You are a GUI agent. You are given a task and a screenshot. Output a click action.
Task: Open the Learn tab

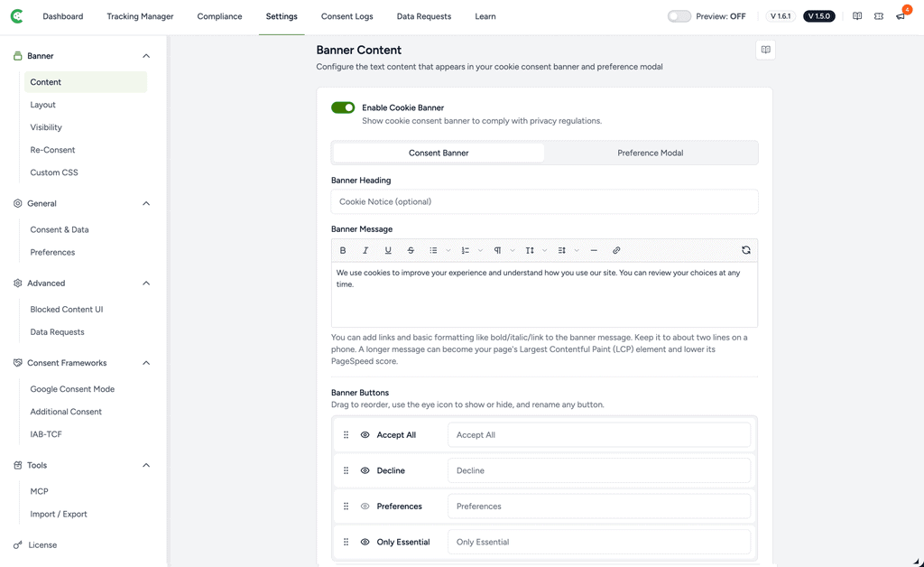pyautogui.click(x=485, y=16)
